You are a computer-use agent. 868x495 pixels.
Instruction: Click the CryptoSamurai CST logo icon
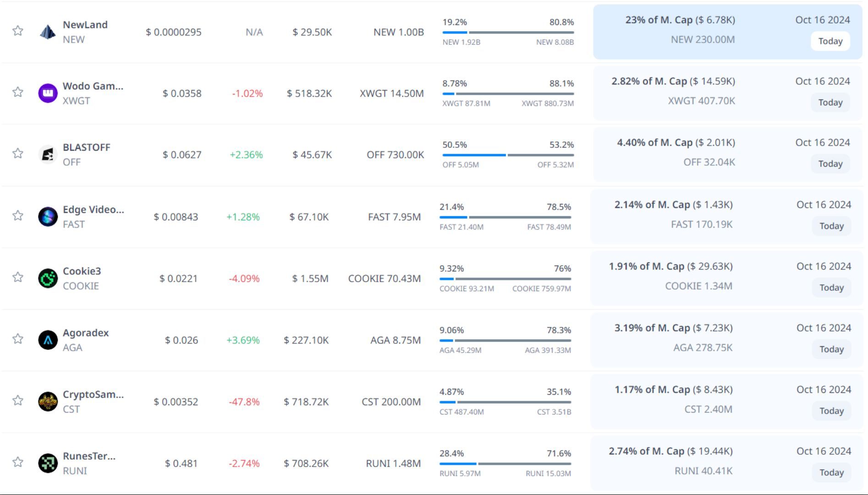click(48, 402)
